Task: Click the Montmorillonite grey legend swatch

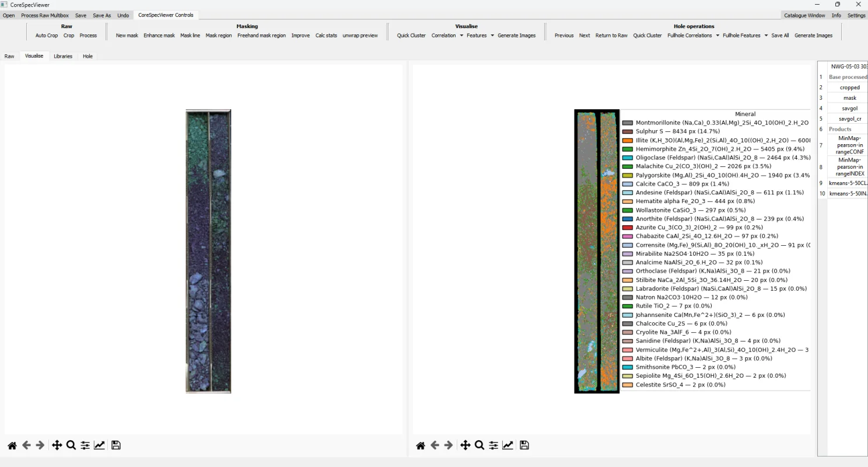Action: [x=628, y=123]
